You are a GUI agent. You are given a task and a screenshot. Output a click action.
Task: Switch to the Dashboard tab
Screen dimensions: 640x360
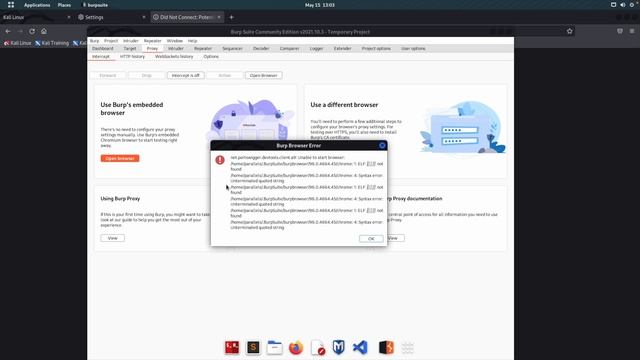103,48
